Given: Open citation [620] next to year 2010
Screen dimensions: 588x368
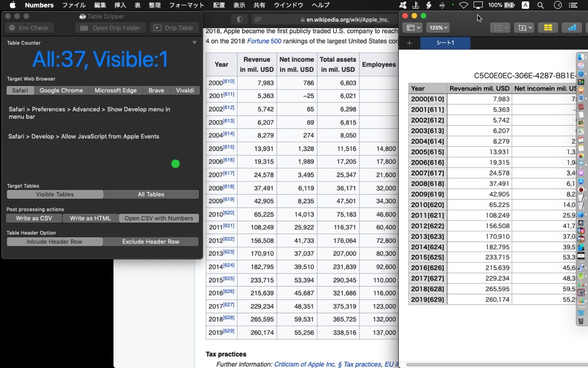Looking at the screenshot, I should 228,212.
